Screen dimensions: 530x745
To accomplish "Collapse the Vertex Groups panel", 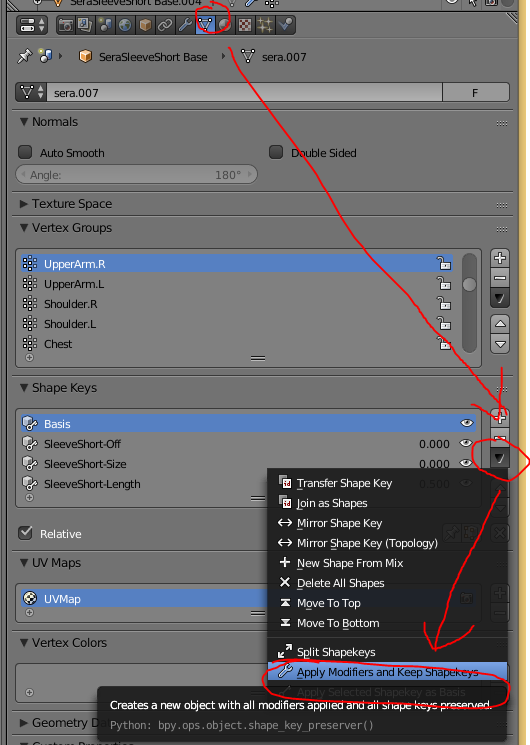I will (24, 228).
